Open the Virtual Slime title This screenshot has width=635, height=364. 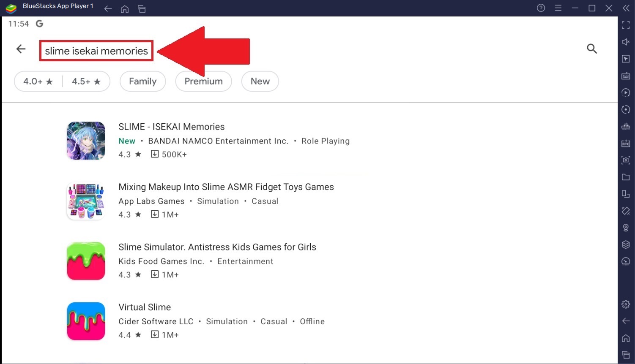145,307
